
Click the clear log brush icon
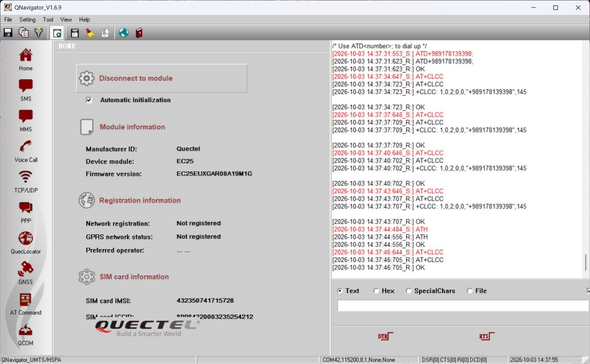click(x=90, y=33)
